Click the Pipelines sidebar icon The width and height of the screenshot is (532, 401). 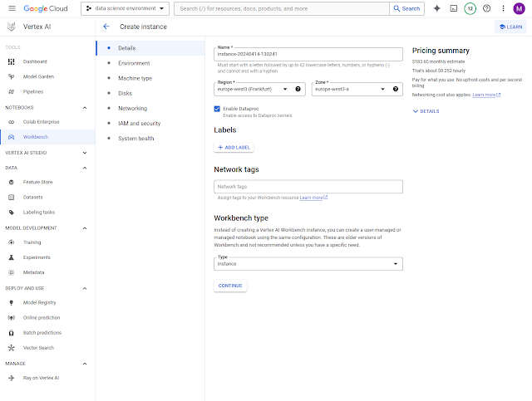pos(11,91)
